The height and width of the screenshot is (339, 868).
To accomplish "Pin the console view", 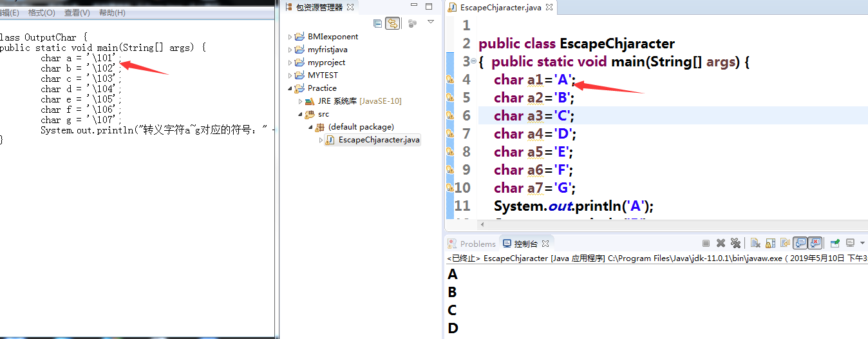I will click(835, 243).
